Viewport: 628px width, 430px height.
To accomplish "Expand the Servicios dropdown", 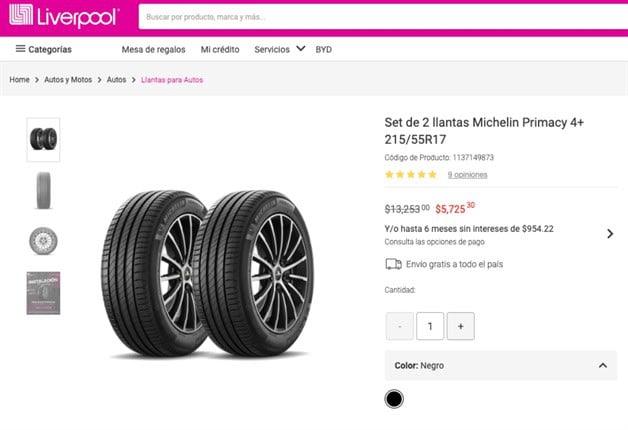I will pyautogui.click(x=279, y=49).
